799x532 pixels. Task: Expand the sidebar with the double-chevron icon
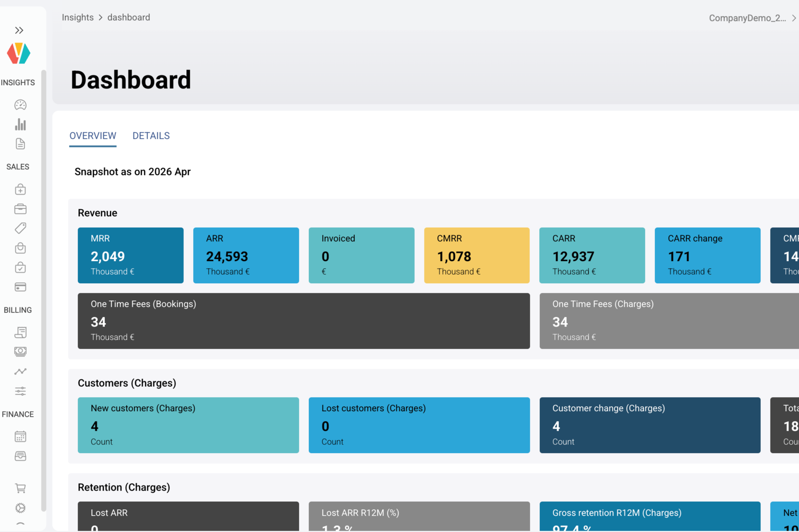19,30
